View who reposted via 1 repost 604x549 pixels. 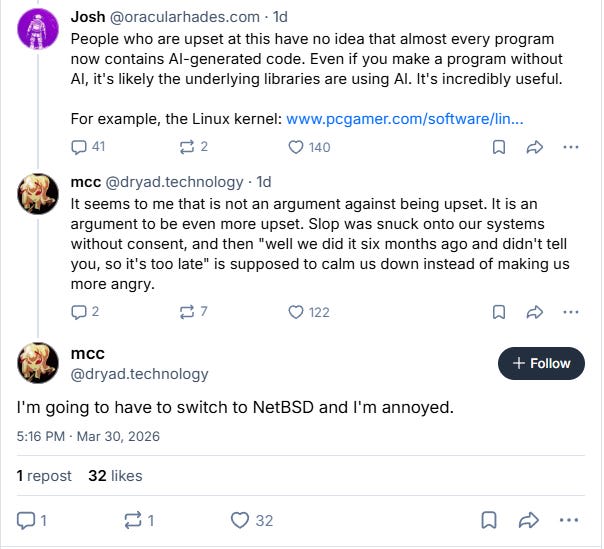point(44,476)
